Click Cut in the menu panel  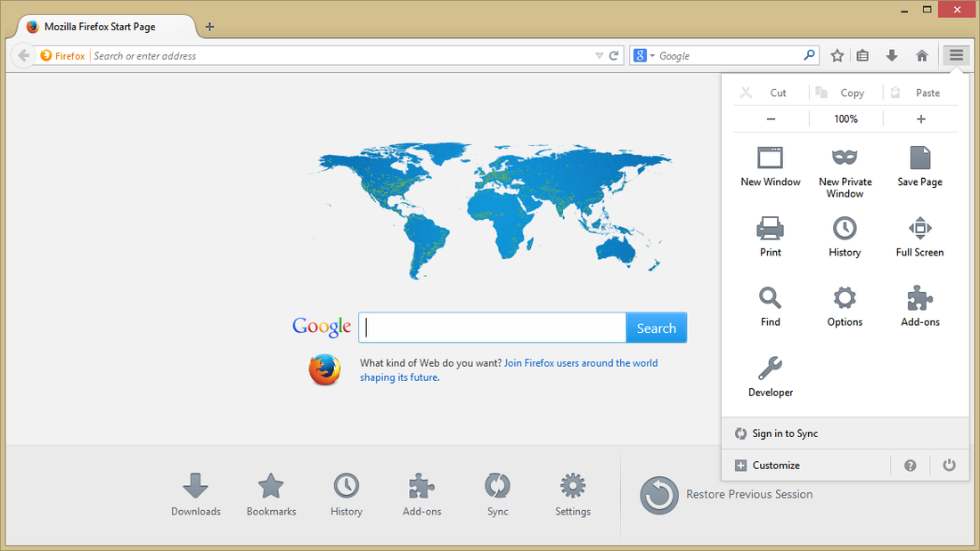point(771,93)
